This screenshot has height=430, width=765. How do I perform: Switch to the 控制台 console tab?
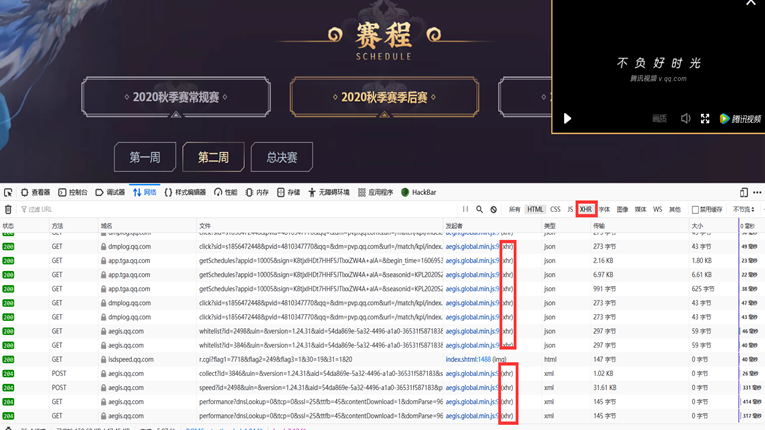click(x=73, y=192)
